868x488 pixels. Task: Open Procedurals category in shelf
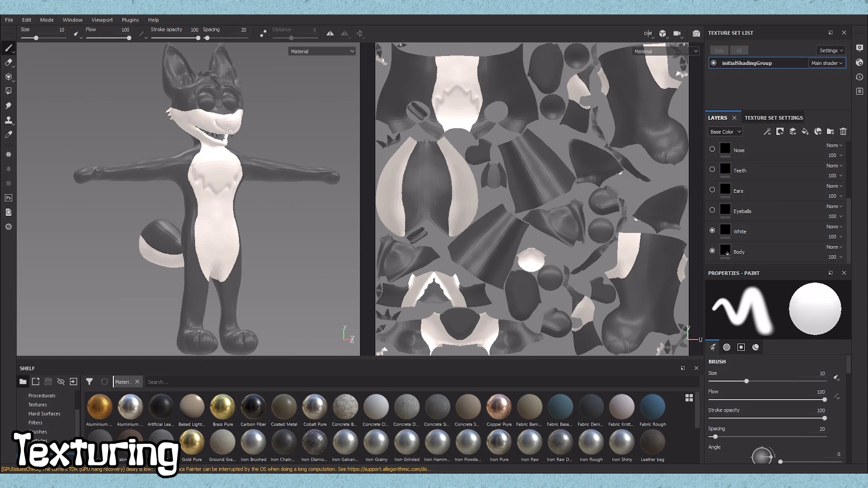tap(42, 395)
